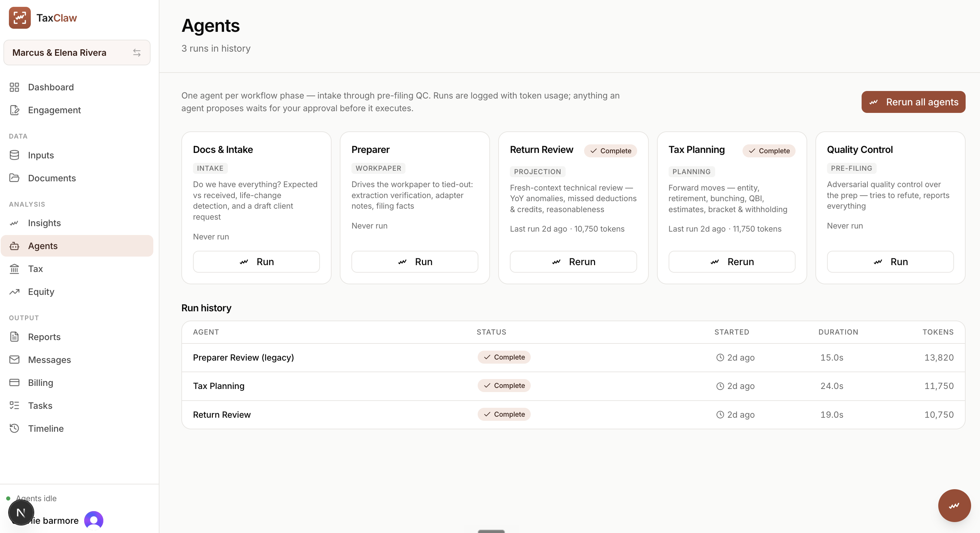Viewport: 980px width, 533px height.
Task: Select the Tax Planning run history row
Action: [573, 386]
